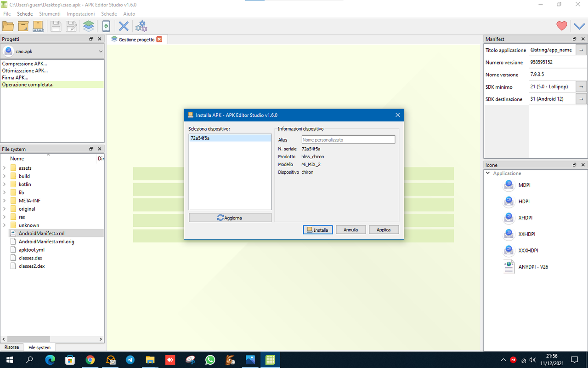Click the red heart donate icon
Viewport: 588px width, 368px height.
pos(561,26)
